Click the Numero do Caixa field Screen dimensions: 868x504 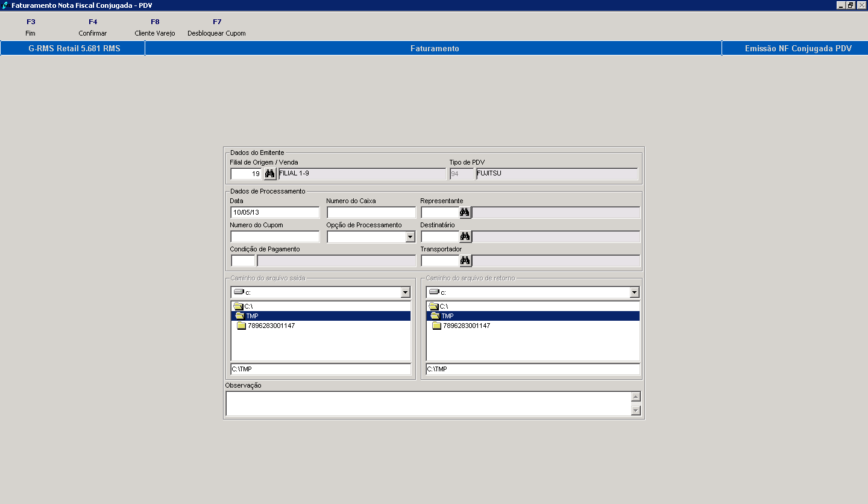pyautogui.click(x=371, y=213)
